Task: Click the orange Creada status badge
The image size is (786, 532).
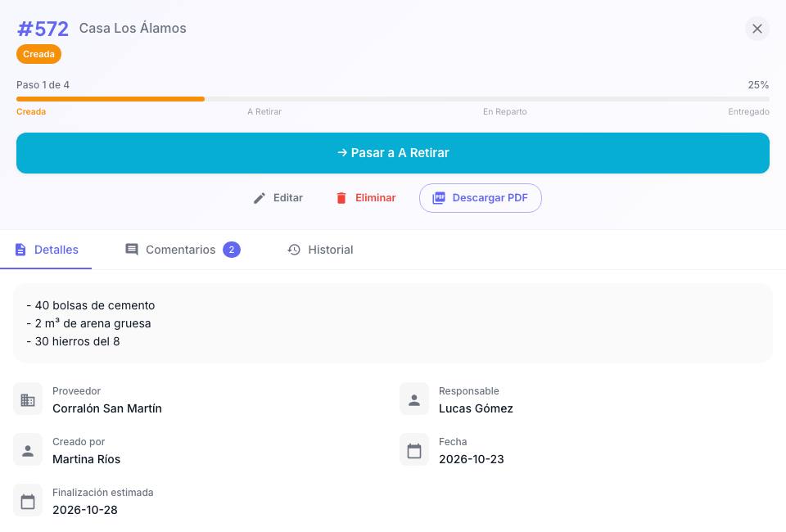Action: [x=38, y=54]
